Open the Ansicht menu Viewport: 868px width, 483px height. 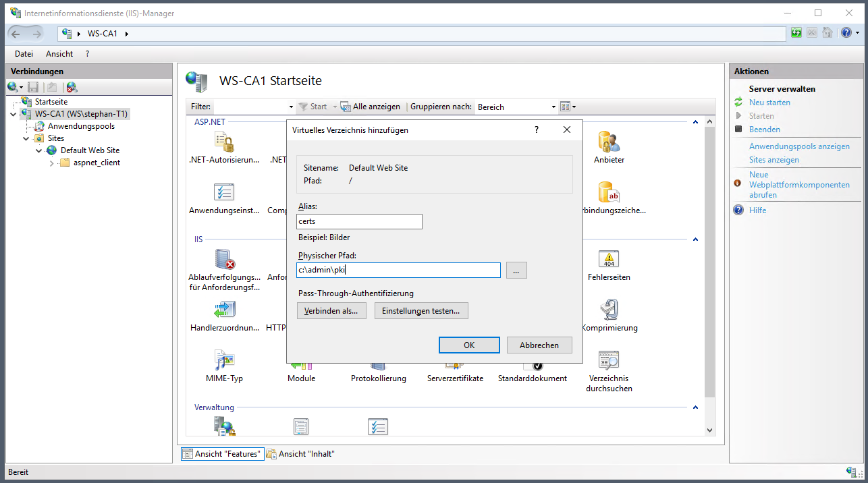pos(59,54)
